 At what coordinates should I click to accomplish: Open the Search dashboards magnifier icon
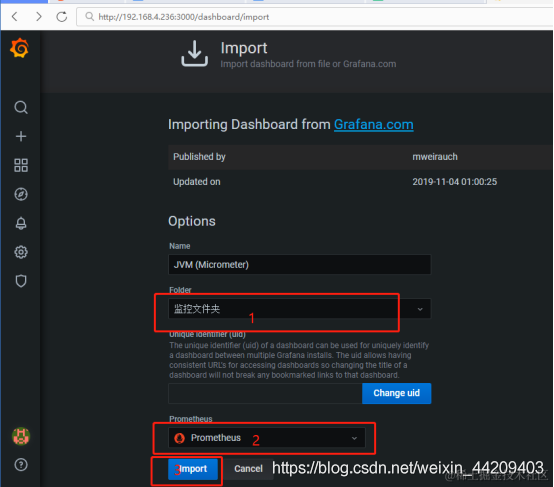click(21, 107)
